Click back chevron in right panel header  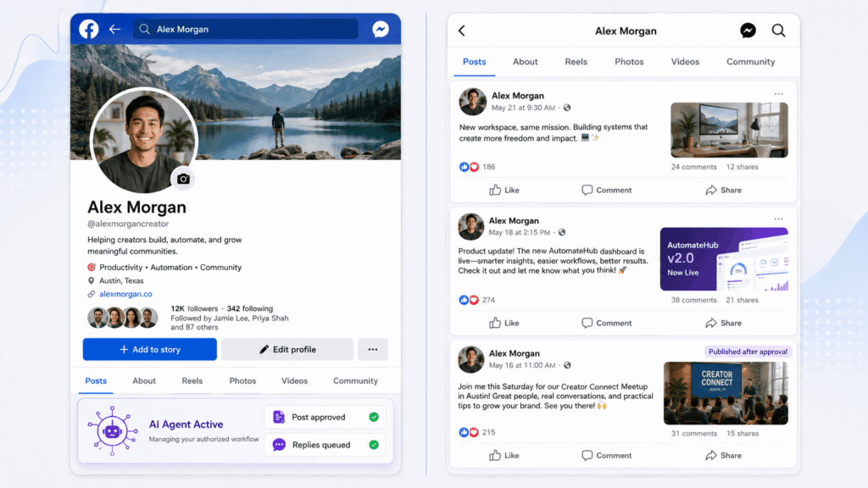tap(462, 30)
